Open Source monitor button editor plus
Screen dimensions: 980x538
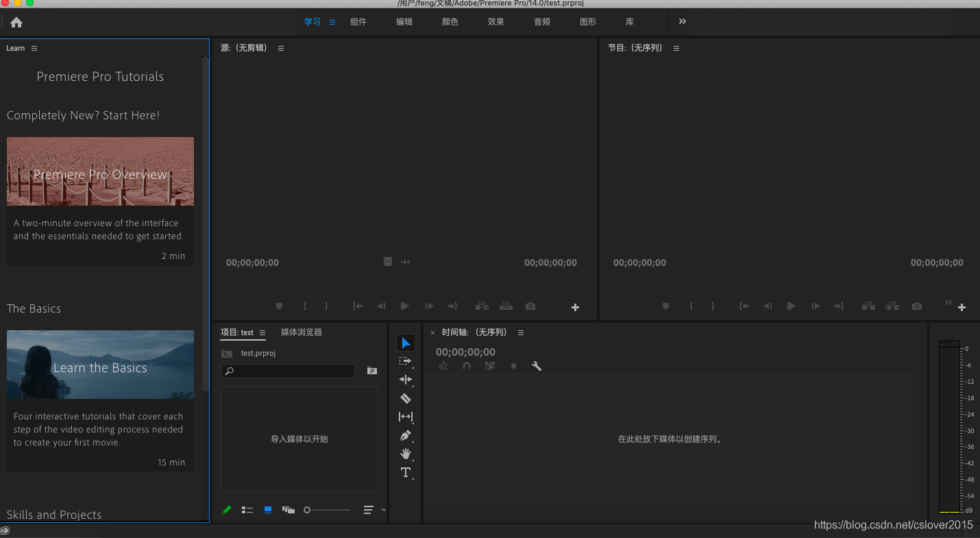[x=575, y=308]
